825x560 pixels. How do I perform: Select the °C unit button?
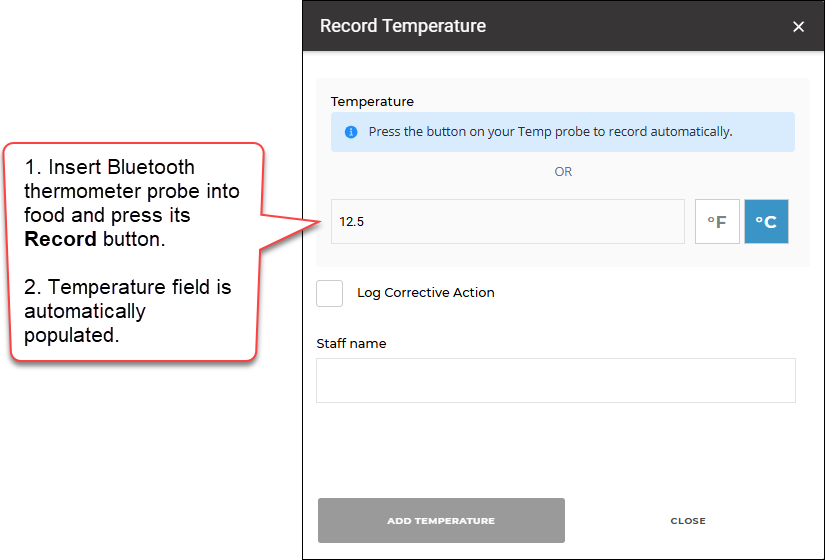(x=766, y=222)
